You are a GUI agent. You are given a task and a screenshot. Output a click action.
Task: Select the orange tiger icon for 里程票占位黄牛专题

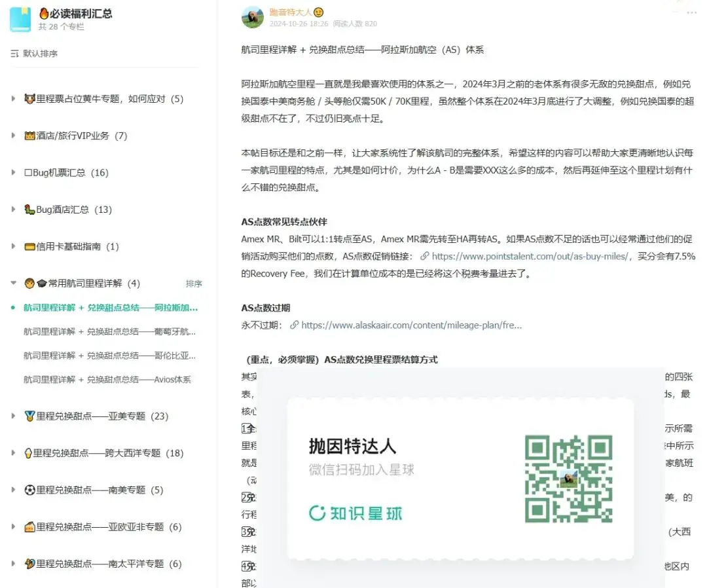coord(30,100)
